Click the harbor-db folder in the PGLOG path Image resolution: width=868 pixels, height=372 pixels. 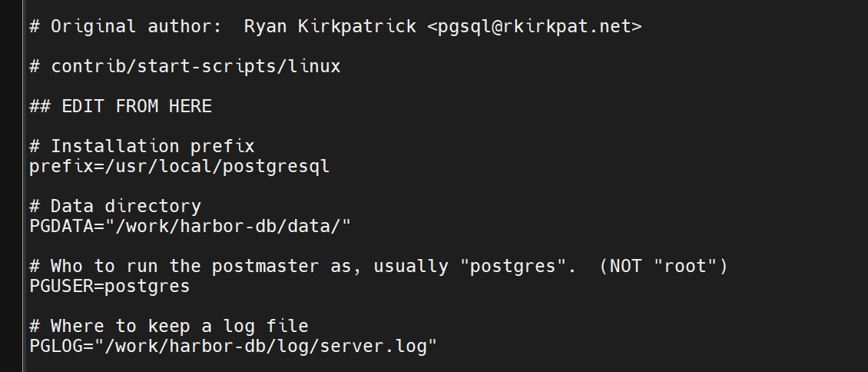[x=217, y=347]
